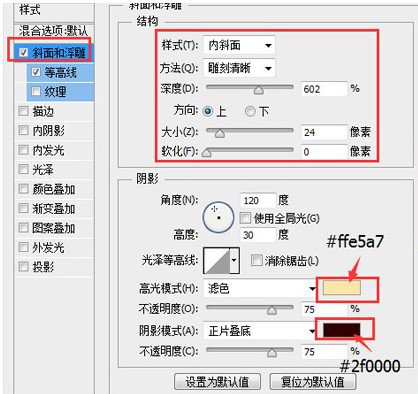Check 消除锯齿 checkbox
The image size is (418, 394).
coord(256,260)
